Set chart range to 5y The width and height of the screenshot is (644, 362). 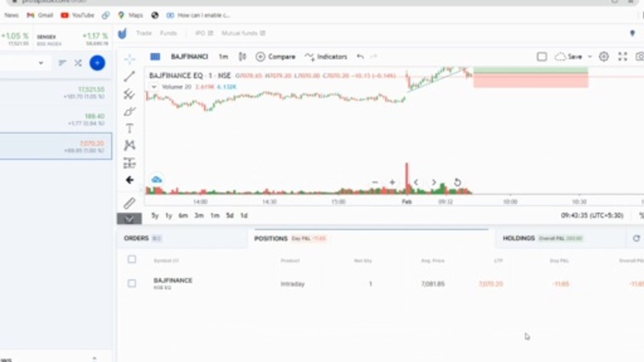point(155,216)
